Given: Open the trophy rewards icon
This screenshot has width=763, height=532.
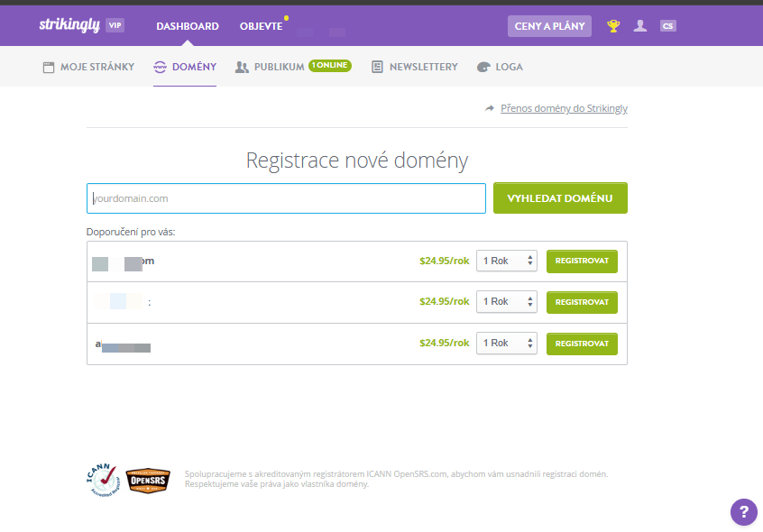Looking at the screenshot, I should tap(613, 26).
